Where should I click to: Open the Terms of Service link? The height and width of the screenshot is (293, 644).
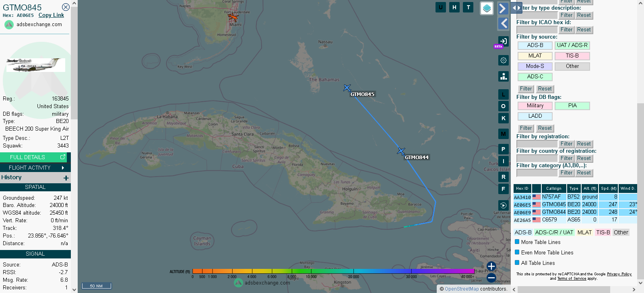(572, 279)
